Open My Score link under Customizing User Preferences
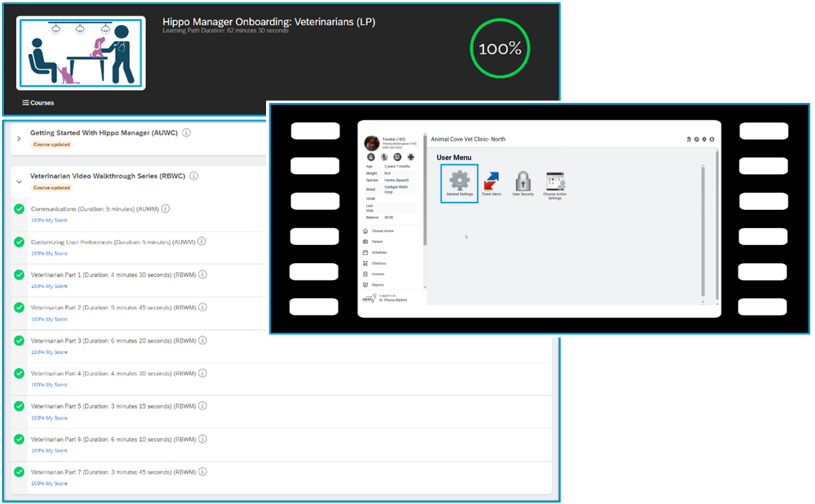Screen dimensions: 815x504 pyautogui.click(x=49, y=253)
